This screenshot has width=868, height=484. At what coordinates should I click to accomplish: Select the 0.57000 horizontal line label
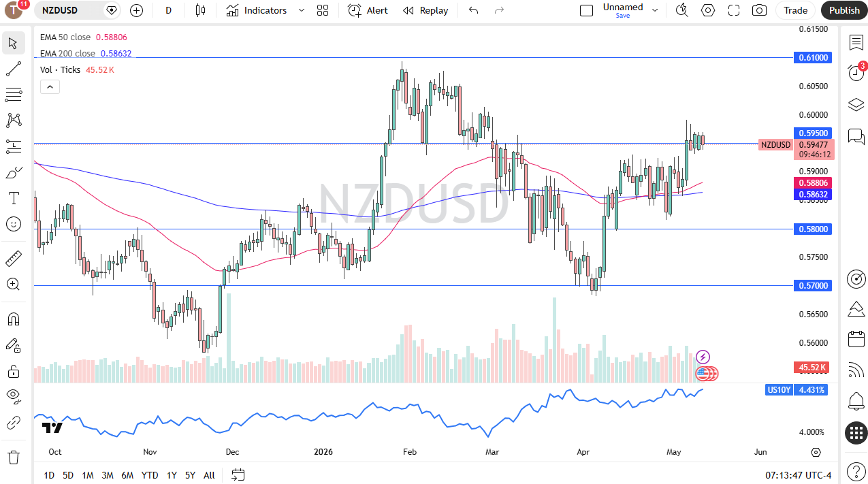pyautogui.click(x=813, y=286)
